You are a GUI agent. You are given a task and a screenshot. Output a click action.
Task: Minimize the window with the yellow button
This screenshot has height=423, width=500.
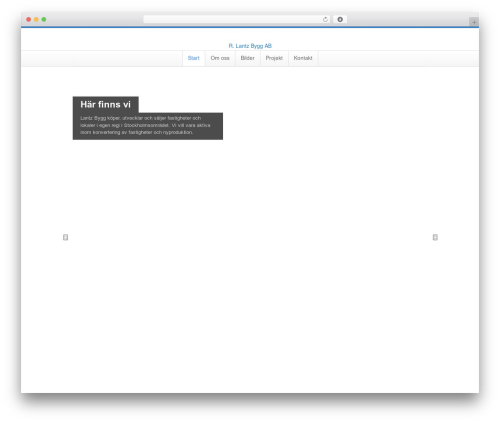coord(36,20)
